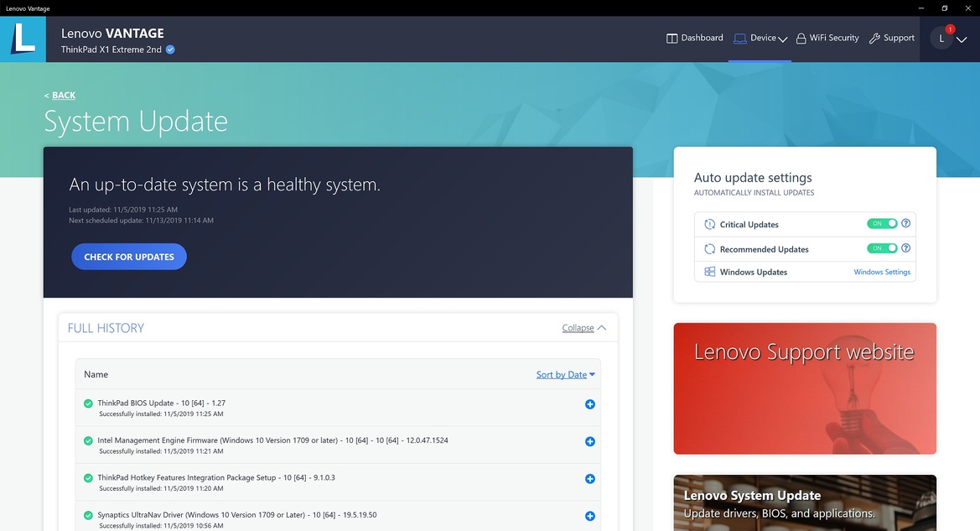Select the Intel Management Engine Firmware entry text
The height and width of the screenshot is (531, 980).
tap(272, 440)
